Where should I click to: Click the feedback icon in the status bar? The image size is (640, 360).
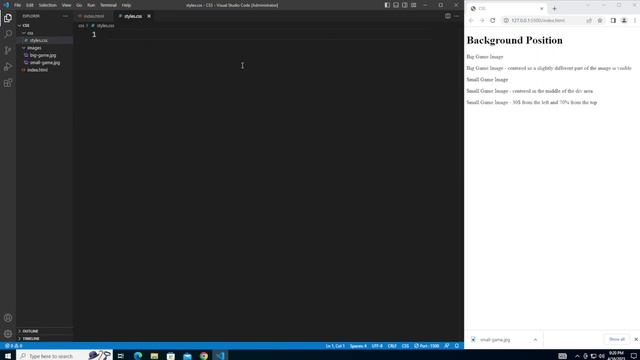(447, 346)
